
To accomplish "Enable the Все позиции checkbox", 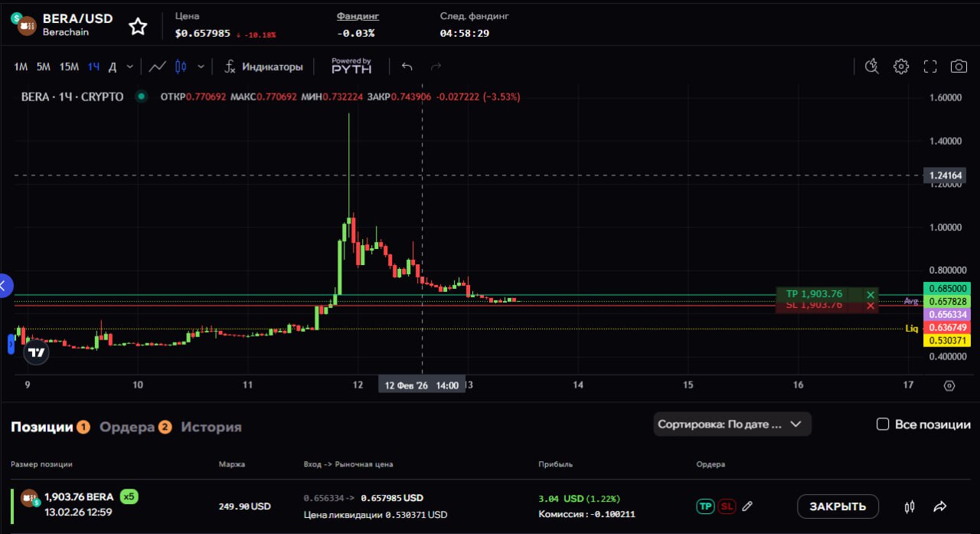I will pos(883,424).
